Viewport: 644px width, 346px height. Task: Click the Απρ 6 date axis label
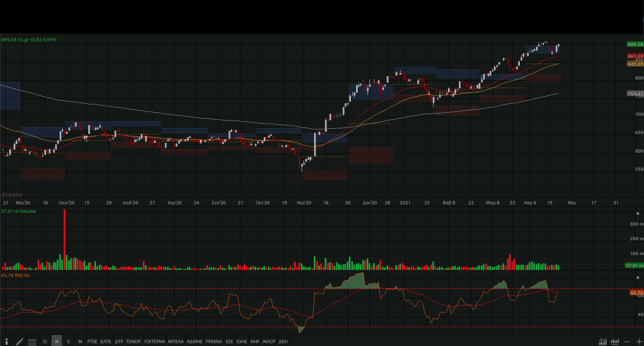(530, 202)
